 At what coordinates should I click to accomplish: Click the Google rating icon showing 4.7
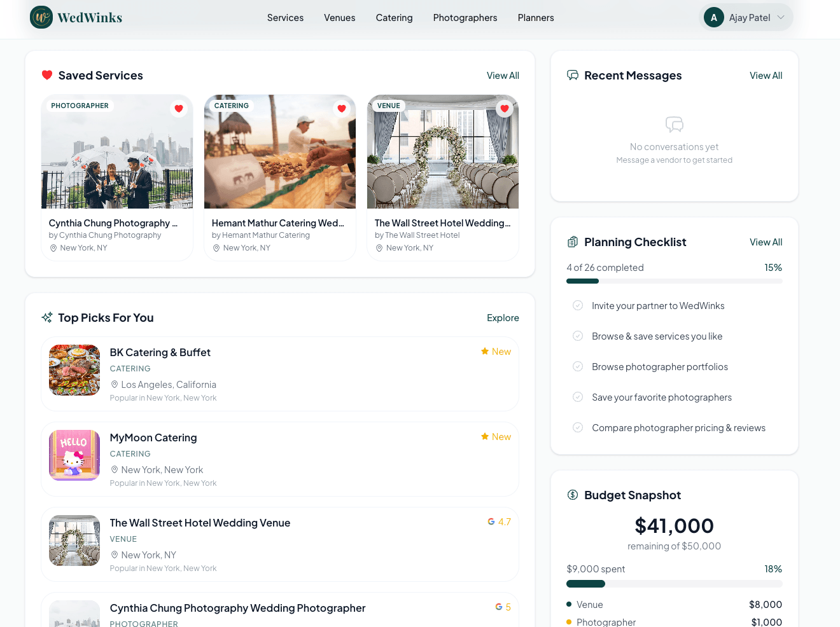point(491,521)
